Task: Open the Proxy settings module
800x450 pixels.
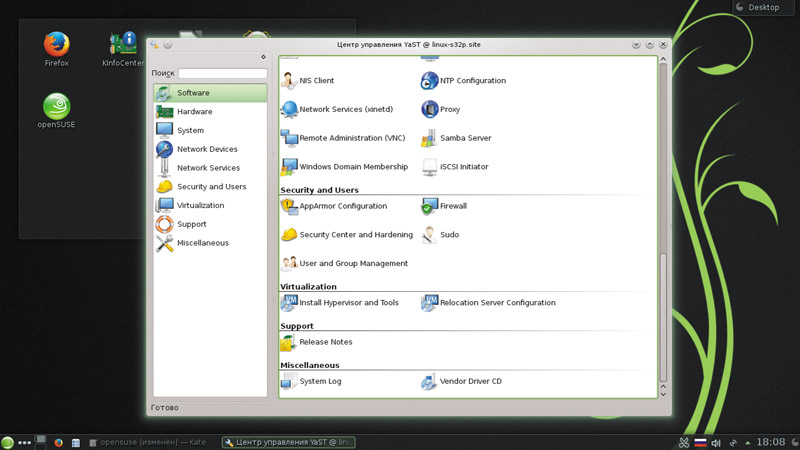Action: tap(441, 109)
